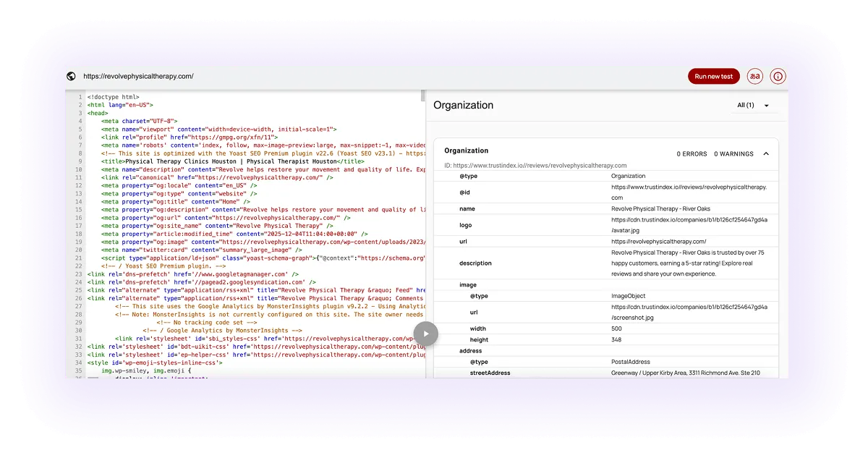
Task: Click the gray circular arrow button between panels
Action: tap(426, 334)
